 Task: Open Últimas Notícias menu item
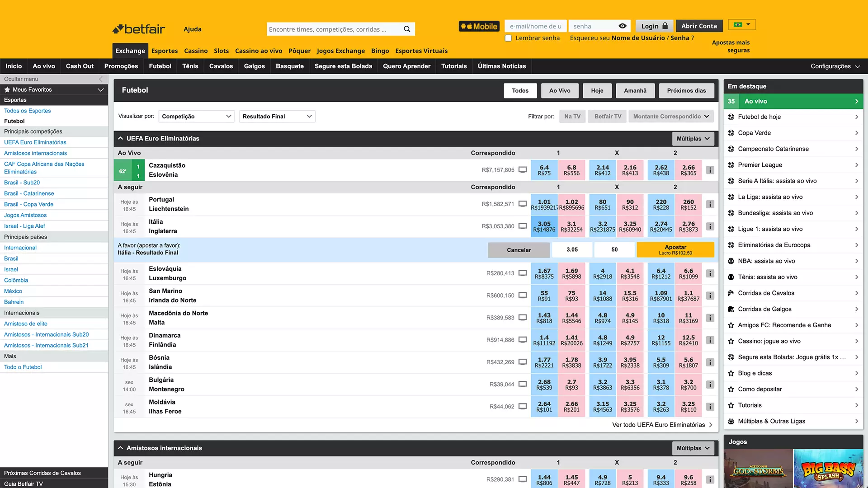[x=502, y=66]
